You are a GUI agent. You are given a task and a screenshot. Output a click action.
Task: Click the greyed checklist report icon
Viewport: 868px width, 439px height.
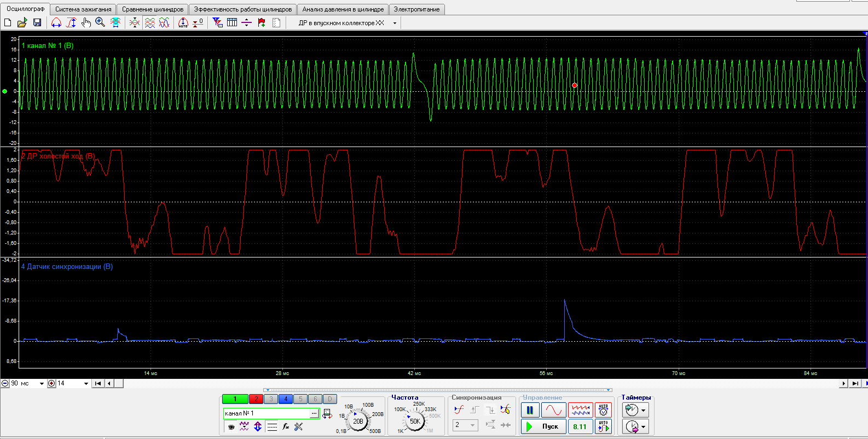[276, 22]
